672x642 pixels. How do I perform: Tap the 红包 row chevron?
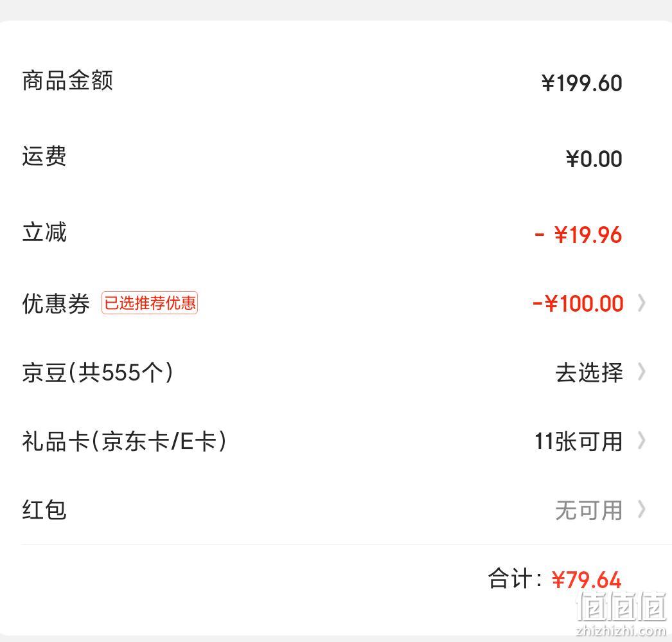[642, 510]
